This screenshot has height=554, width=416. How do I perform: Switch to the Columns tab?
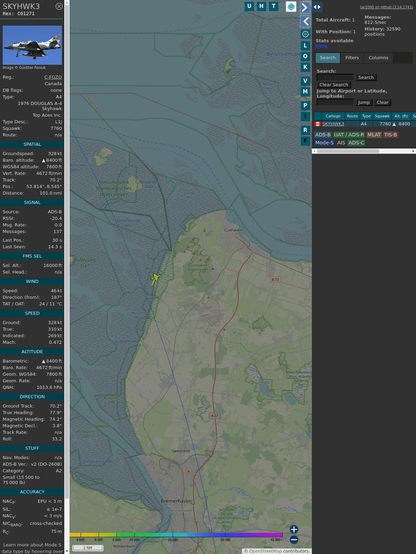click(x=379, y=58)
